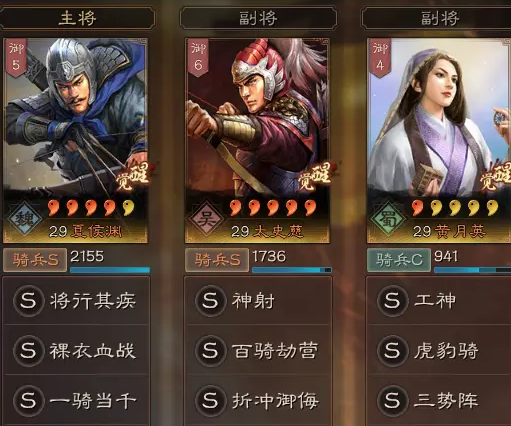
Task: Select the 主将 slot header
Action: pos(78,18)
